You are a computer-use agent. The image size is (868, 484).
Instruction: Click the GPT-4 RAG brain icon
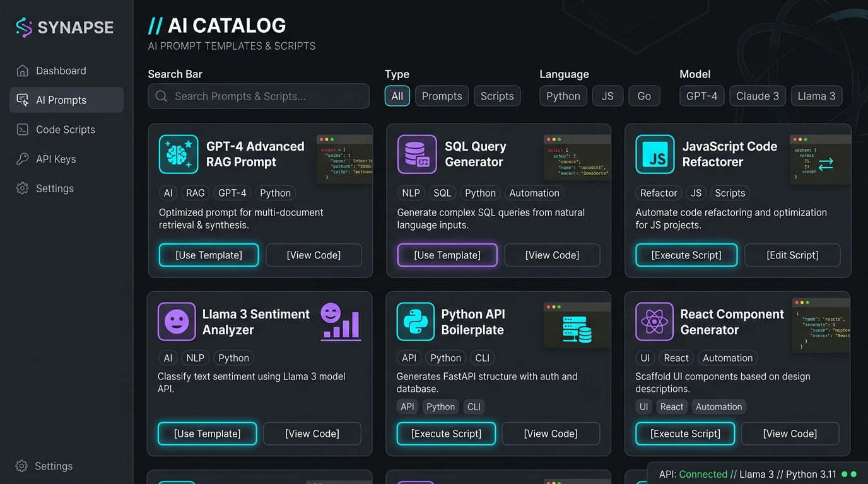179,154
